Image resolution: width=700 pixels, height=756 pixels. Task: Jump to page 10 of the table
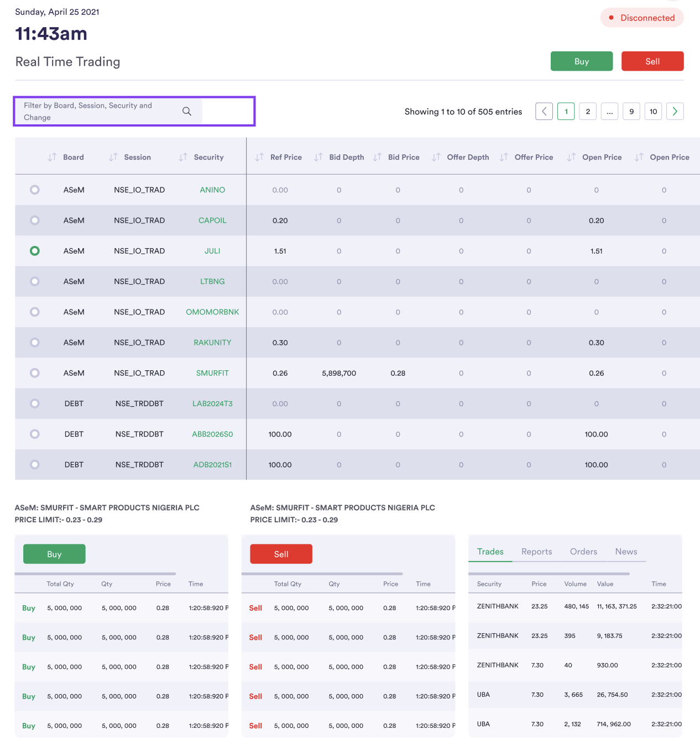pyautogui.click(x=653, y=111)
